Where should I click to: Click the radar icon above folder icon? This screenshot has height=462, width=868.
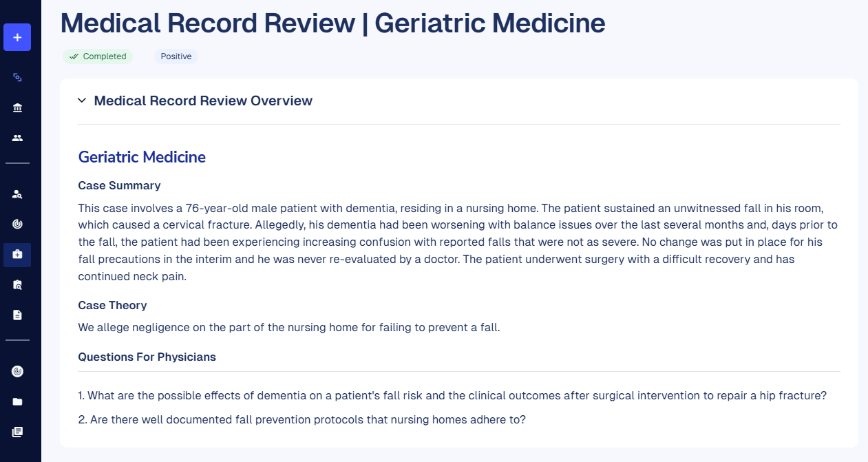click(x=17, y=371)
